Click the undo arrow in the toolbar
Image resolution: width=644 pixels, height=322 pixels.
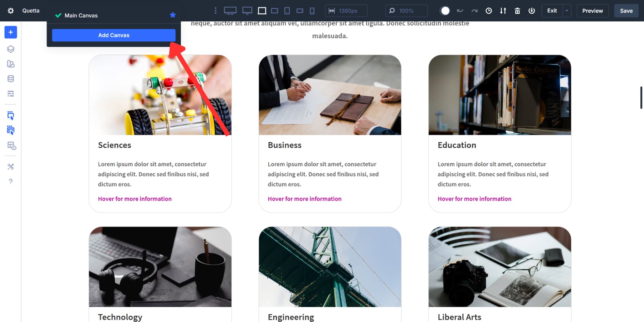[460, 11]
